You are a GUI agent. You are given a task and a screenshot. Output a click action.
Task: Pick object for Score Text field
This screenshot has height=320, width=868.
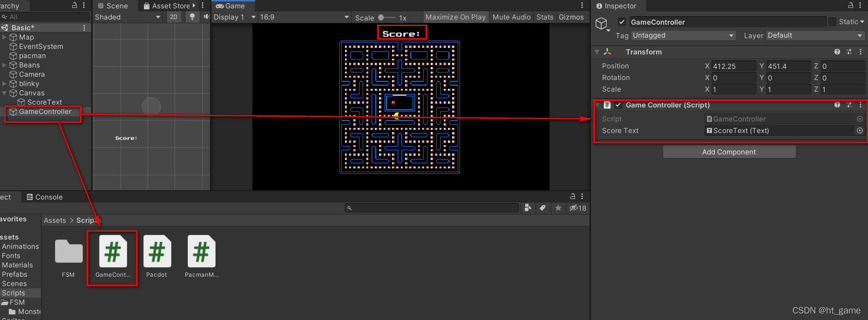[x=860, y=131]
